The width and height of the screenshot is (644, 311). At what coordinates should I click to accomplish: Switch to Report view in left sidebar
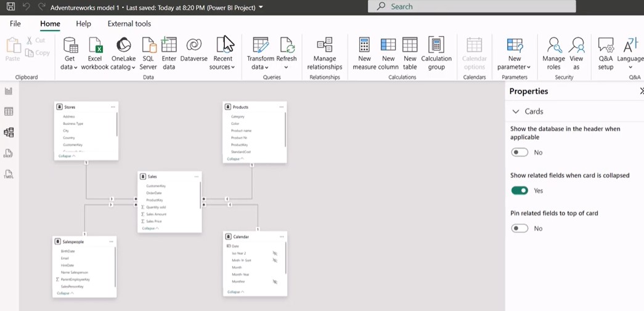9,91
